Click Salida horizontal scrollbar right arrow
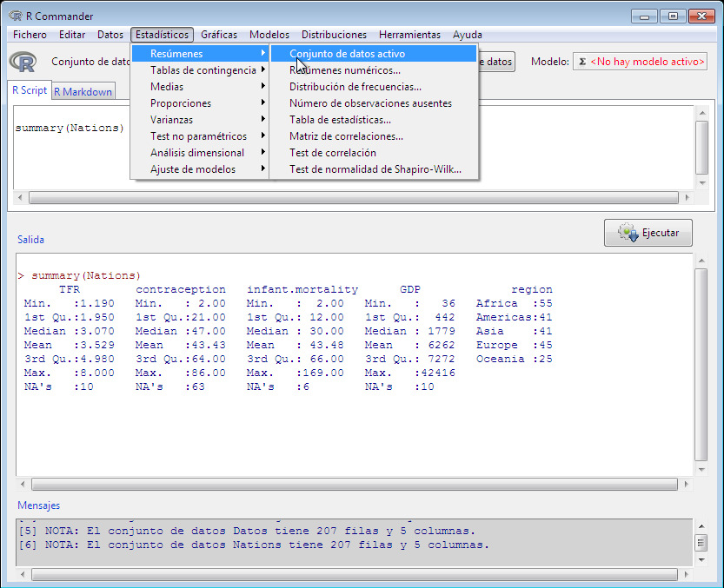 tap(686, 485)
